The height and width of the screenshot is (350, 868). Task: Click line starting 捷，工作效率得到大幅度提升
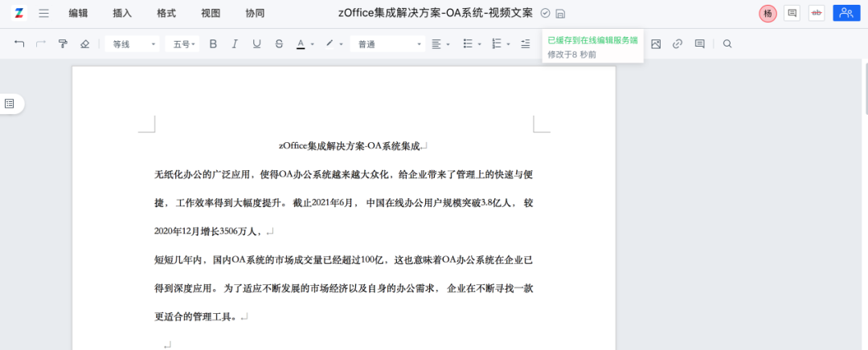coord(344,203)
